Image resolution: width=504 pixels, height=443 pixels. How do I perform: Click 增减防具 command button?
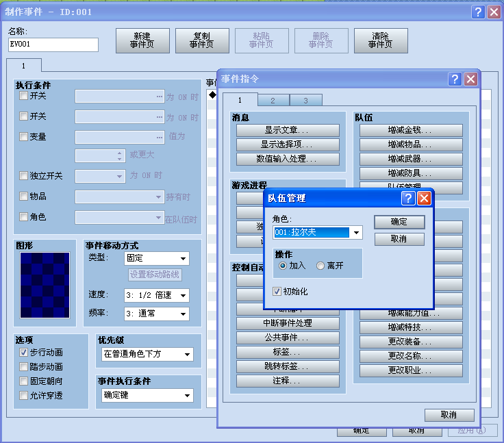pyautogui.click(x=411, y=173)
